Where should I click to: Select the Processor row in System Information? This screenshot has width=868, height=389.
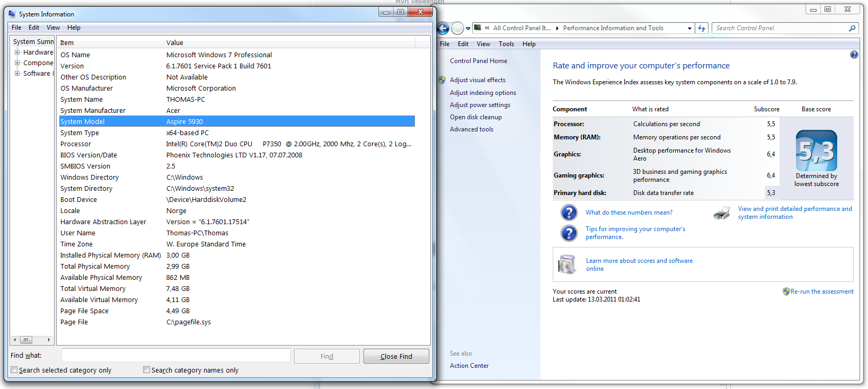(x=237, y=144)
